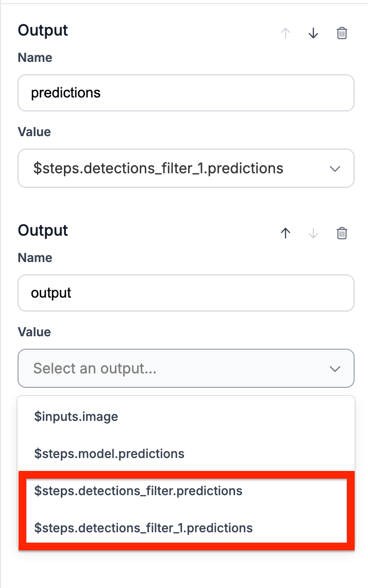Delete the predictions output with trash icon
This screenshot has height=588, width=368.
pos(342,34)
